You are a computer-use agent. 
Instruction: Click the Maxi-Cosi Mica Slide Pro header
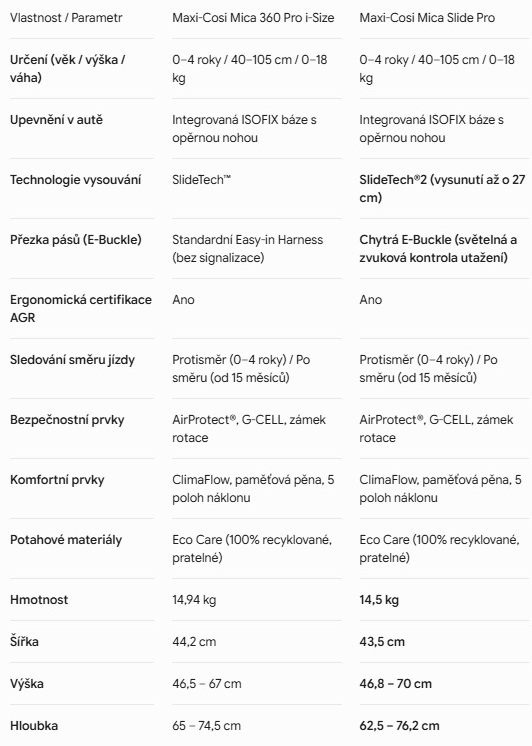[x=427, y=18]
